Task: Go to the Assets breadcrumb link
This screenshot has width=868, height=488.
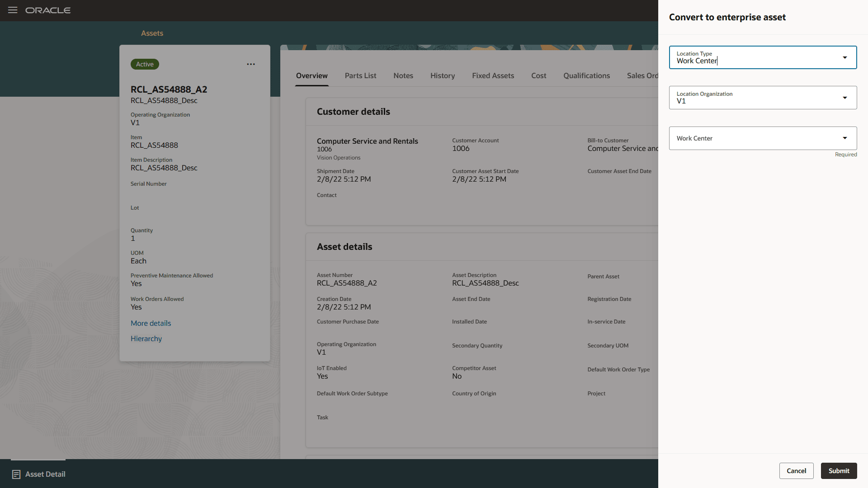Action: coord(152,33)
